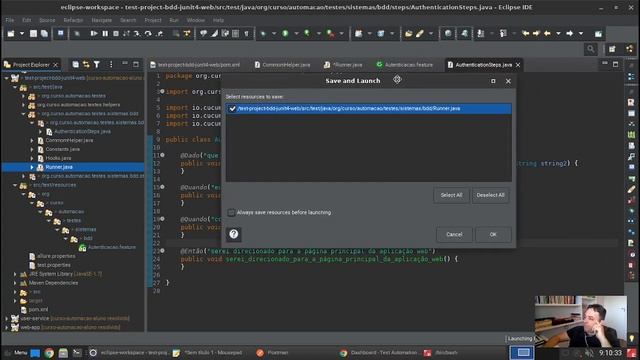640x360 pixels.
Task: Click the Resume debug toolbar icon
Action: pyautogui.click(x=94, y=33)
